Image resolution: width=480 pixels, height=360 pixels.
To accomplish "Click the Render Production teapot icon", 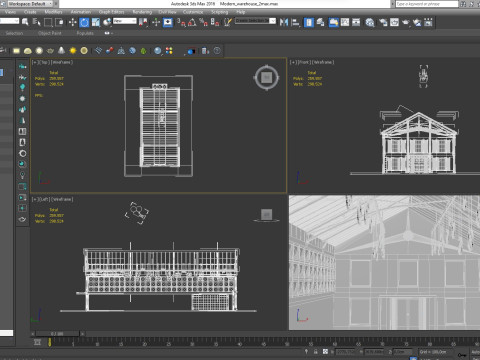I will click(406, 22).
